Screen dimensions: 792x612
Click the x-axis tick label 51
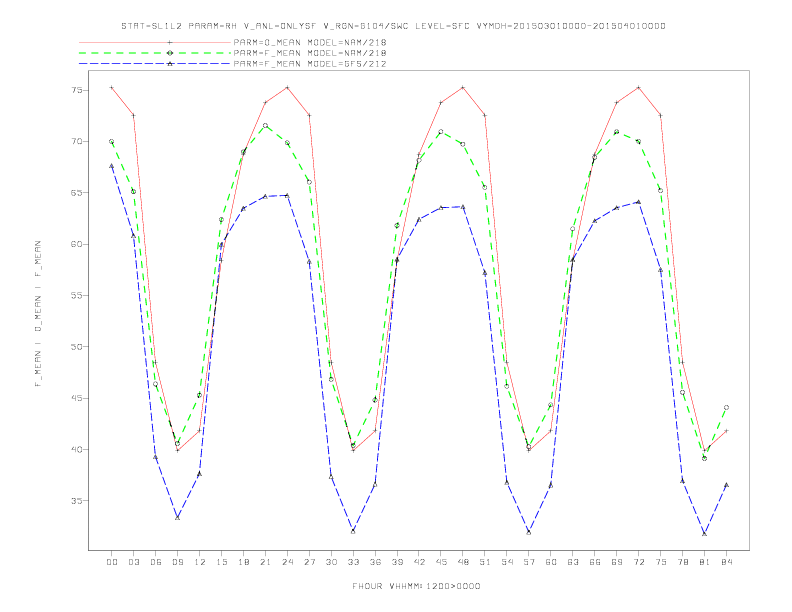[485, 562]
